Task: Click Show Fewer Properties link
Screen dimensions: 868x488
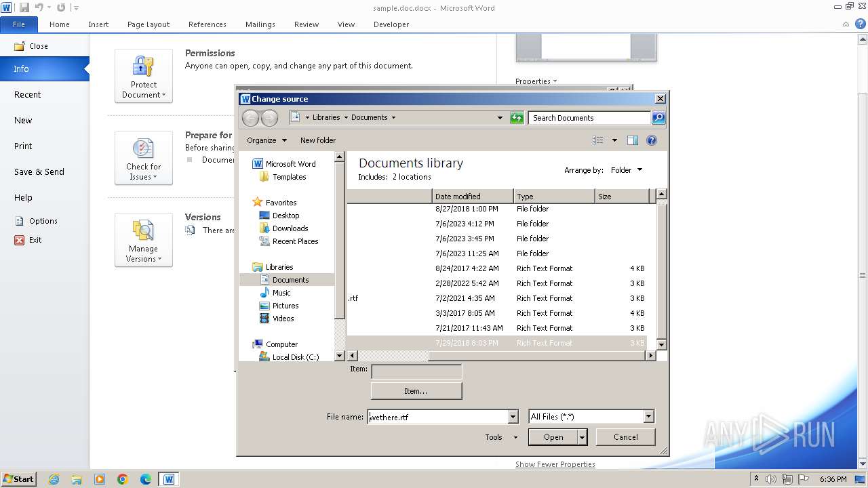Action: (x=555, y=464)
